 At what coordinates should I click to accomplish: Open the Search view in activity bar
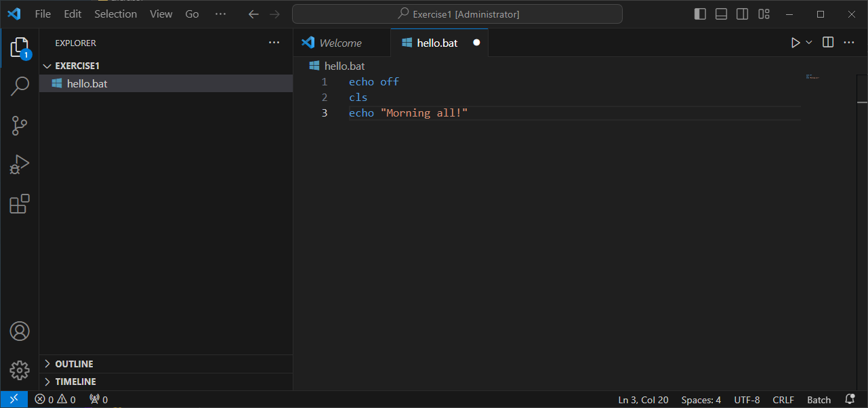point(20,86)
